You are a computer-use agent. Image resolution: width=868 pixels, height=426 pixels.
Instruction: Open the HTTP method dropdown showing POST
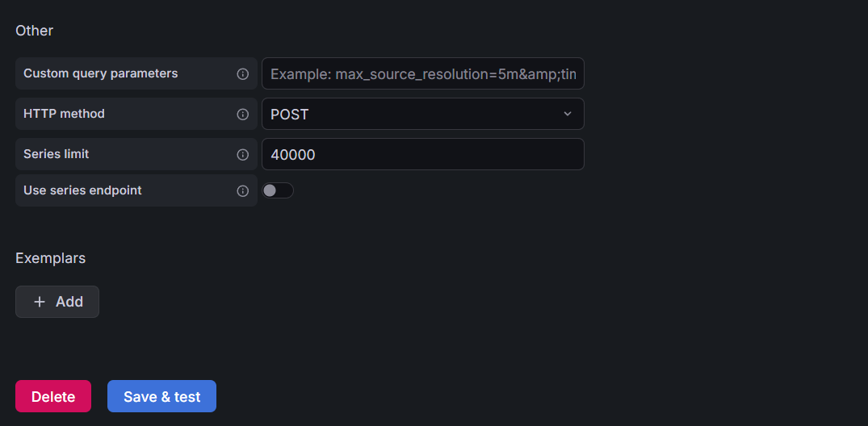click(422, 114)
